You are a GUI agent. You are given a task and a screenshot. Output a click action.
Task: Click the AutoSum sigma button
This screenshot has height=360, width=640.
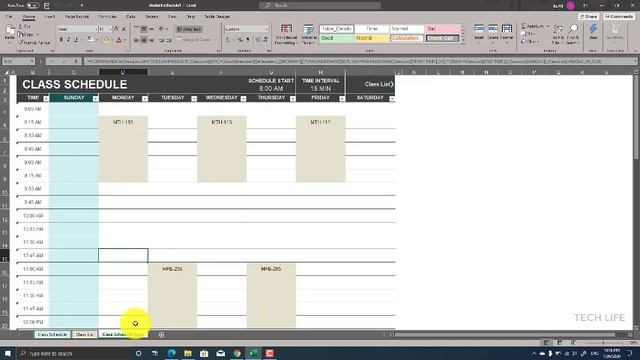533,26
